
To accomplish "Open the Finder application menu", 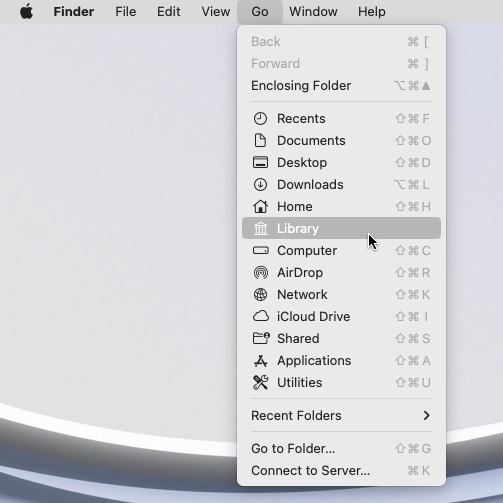I will [x=74, y=12].
